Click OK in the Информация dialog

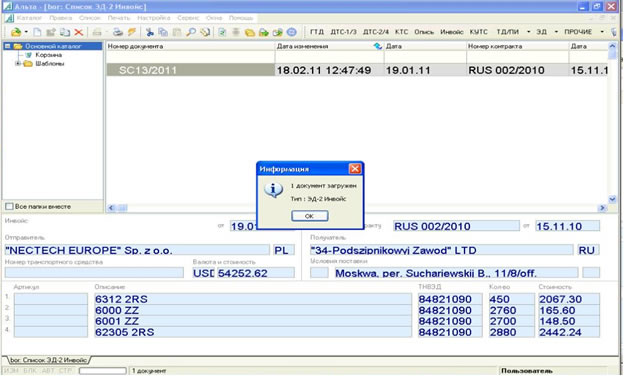[x=310, y=216]
